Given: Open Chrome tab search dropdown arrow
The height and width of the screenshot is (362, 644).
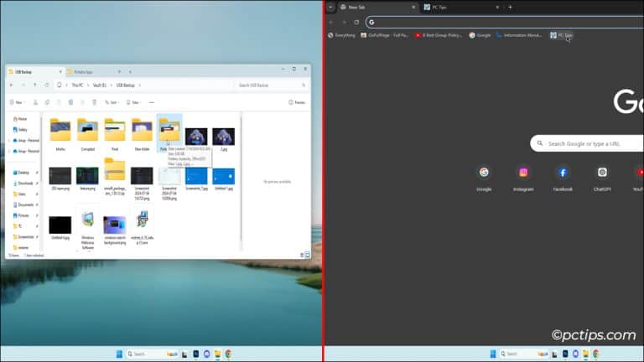Looking at the screenshot, I should coord(330,7).
